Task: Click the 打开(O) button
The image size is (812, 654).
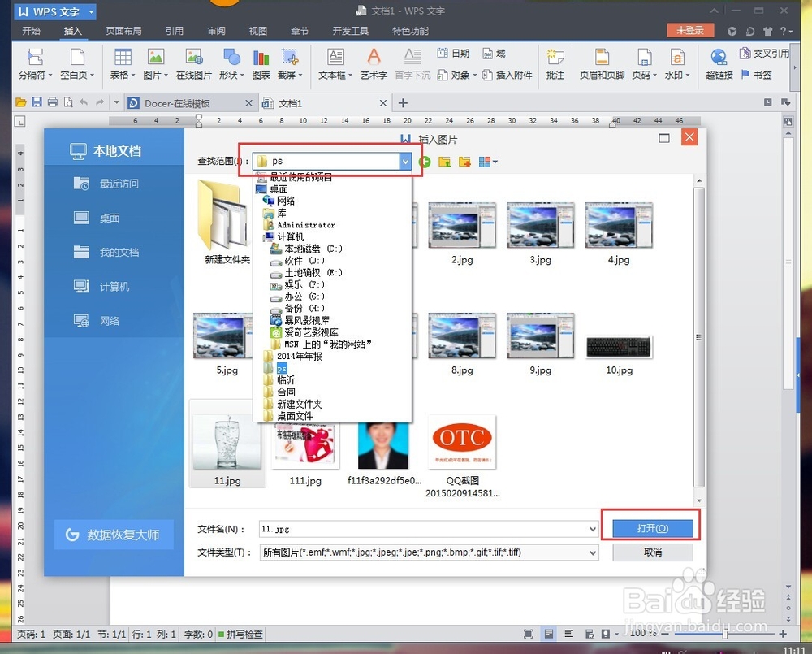Action: [x=651, y=527]
